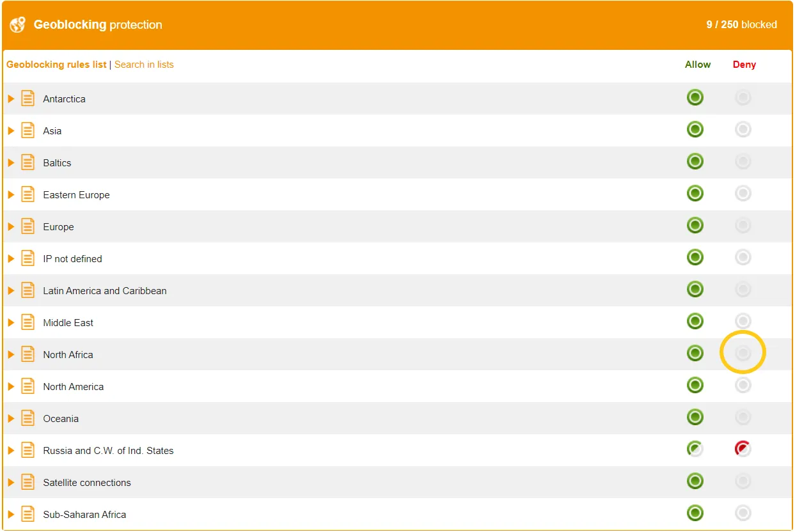Click the document icon beside Antarctica
Viewport: 795px width, 532px height.
(28, 98)
